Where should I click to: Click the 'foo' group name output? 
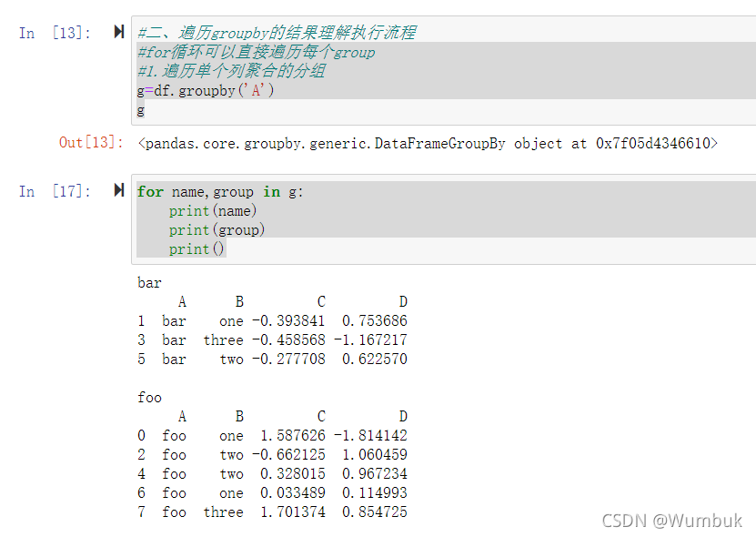(149, 398)
